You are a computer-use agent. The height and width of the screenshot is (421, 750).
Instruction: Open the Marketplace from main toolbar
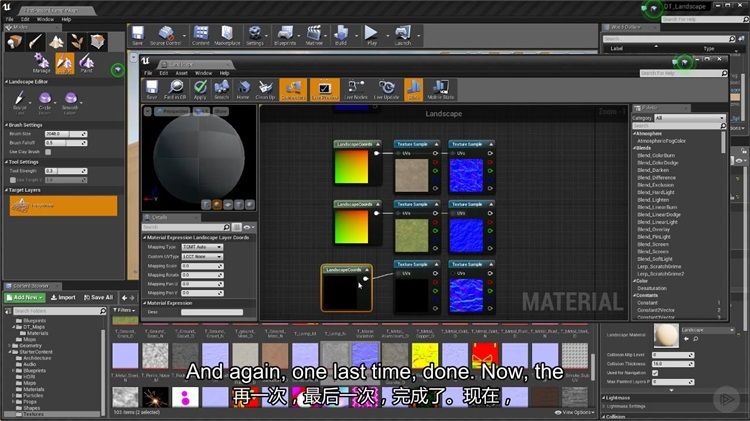pyautogui.click(x=227, y=36)
